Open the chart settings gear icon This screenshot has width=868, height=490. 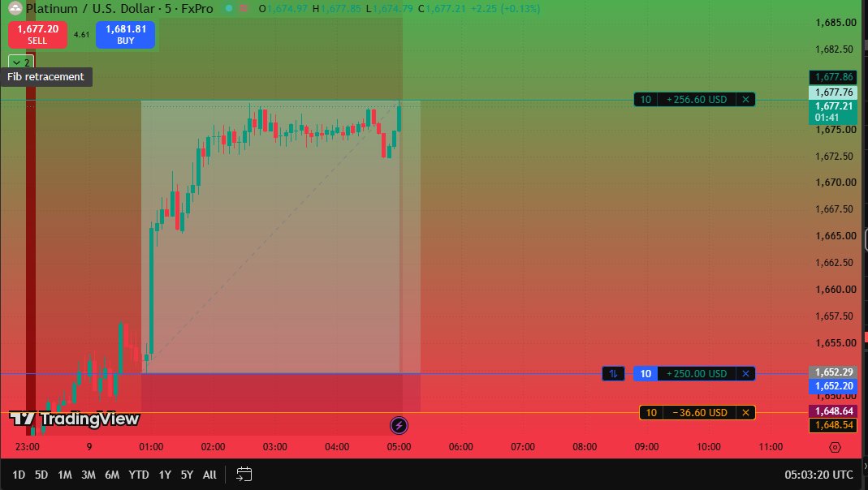(x=836, y=447)
